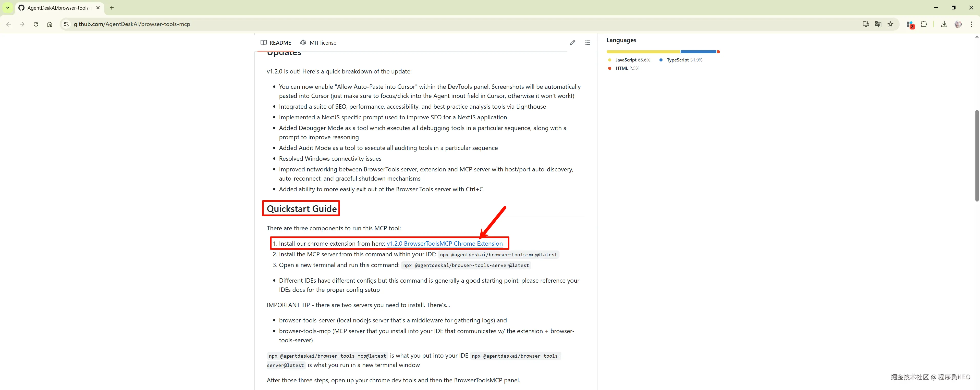Image resolution: width=980 pixels, height=390 pixels.
Task: Switch to the README tab
Action: coord(276,43)
